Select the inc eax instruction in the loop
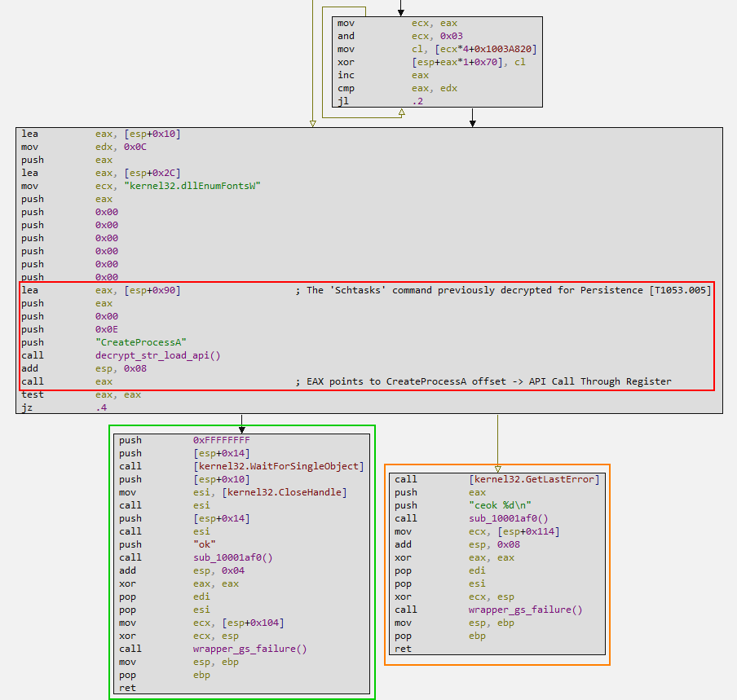This screenshot has width=737, height=700. tap(346, 75)
